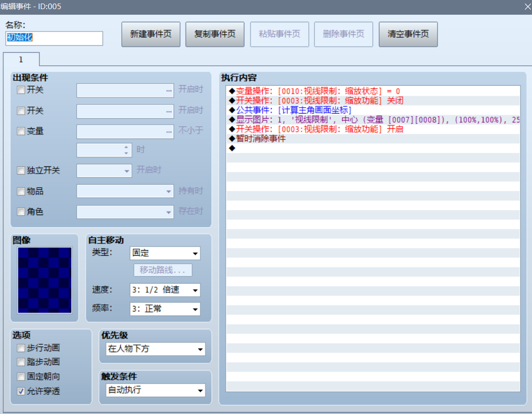Select 变量操作 视线限制:缩放状态 = 0 command
The height and width of the screenshot is (414, 532).
pyautogui.click(x=373, y=91)
